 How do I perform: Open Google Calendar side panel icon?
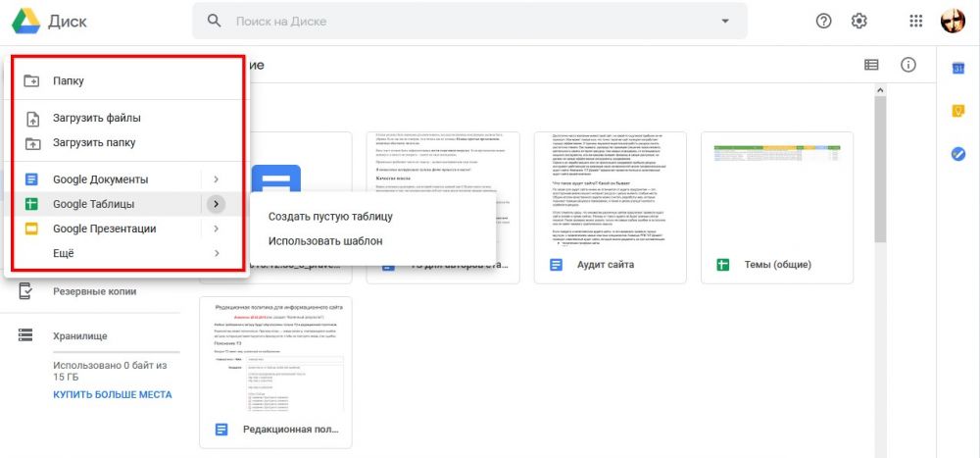[958, 69]
